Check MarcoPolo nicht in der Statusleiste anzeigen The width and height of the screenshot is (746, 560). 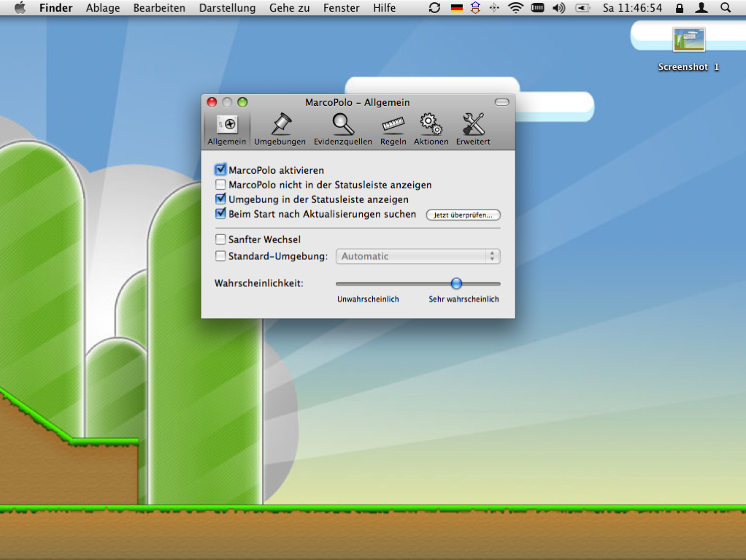(220, 184)
